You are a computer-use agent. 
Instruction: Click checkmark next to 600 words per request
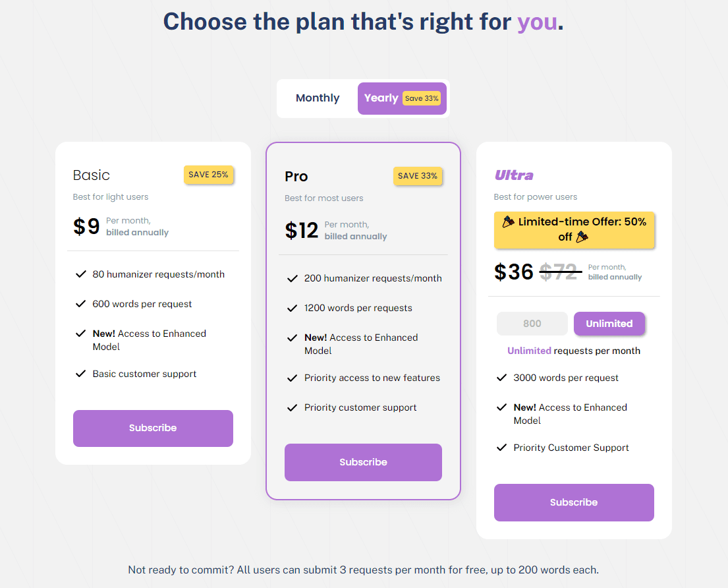pos(81,304)
